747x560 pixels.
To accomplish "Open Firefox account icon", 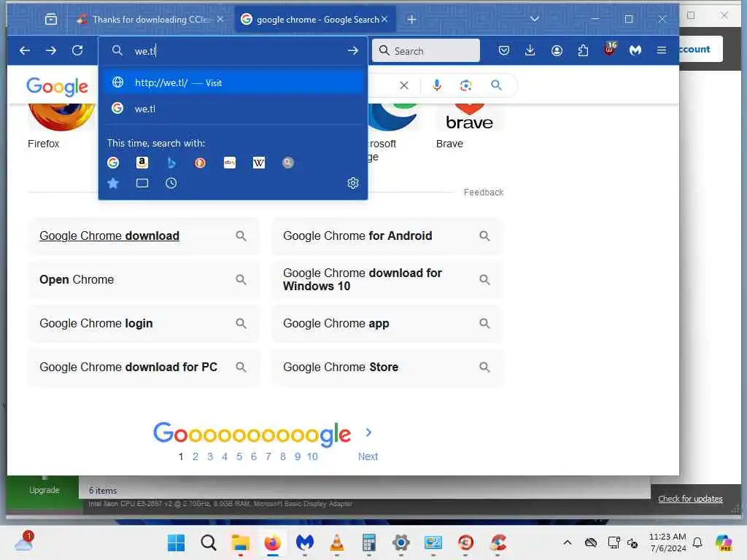I will point(557,50).
